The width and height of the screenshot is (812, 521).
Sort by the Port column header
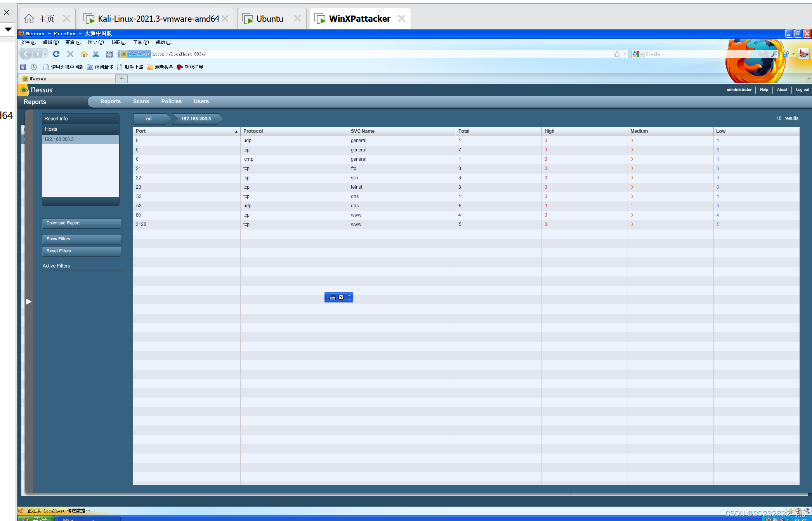(187, 131)
